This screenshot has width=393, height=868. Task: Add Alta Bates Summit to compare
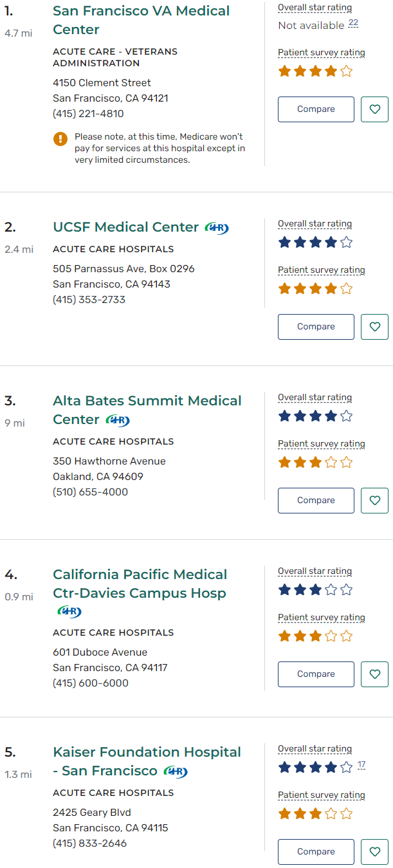point(316,501)
